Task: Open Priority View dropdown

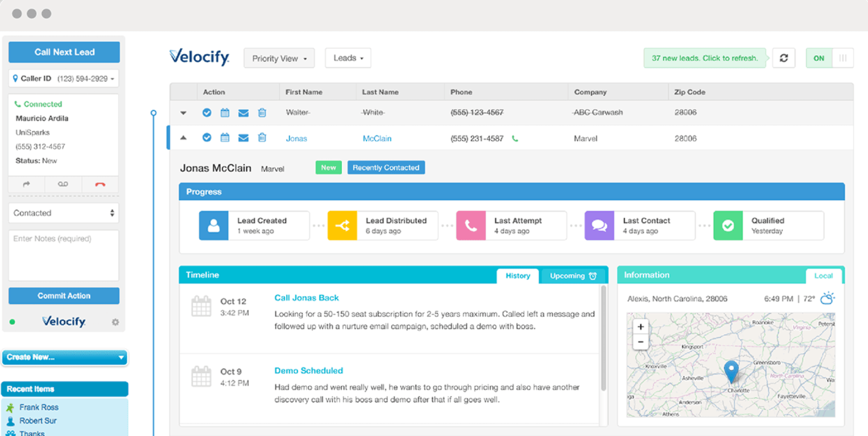Action: pos(279,58)
